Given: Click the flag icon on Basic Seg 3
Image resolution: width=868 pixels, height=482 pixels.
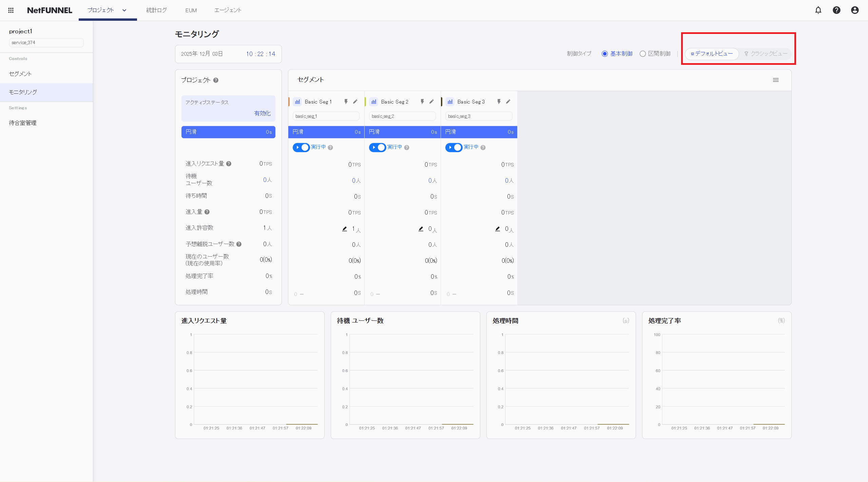Looking at the screenshot, I should point(498,101).
